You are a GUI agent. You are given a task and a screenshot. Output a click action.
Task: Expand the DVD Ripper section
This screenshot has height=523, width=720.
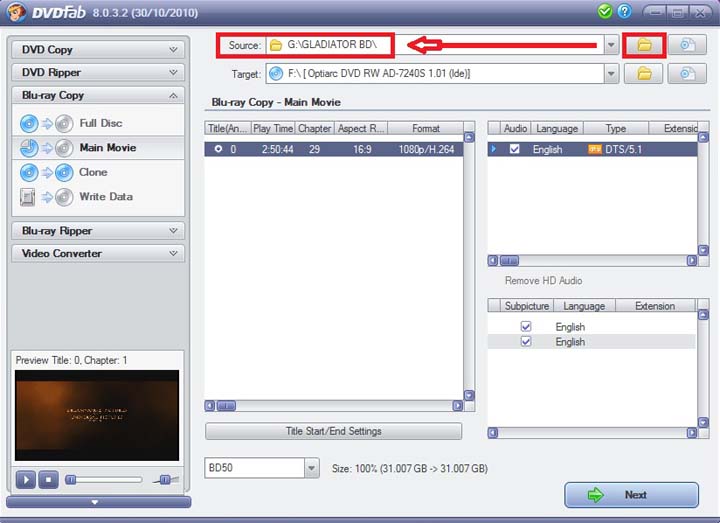tap(98, 72)
